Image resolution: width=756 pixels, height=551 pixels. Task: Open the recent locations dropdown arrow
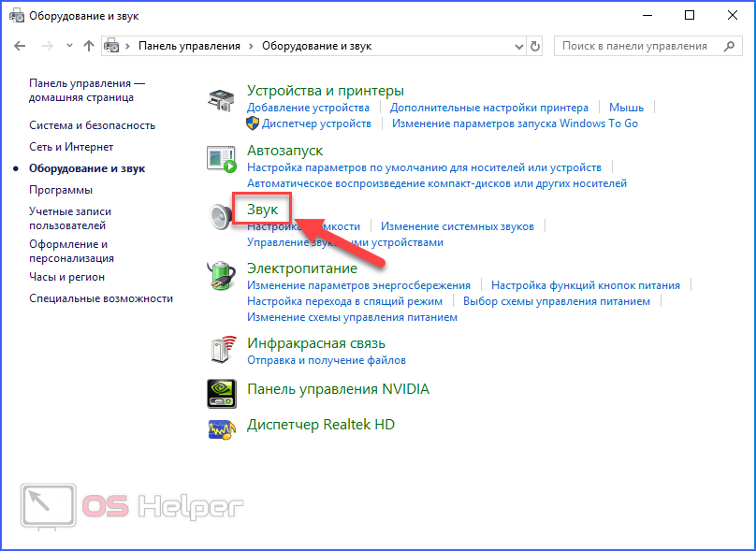click(x=69, y=46)
